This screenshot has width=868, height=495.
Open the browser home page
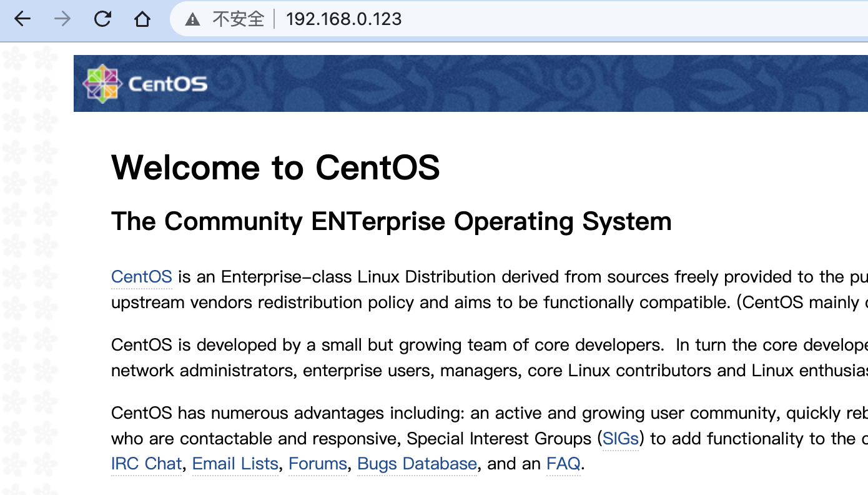142,19
